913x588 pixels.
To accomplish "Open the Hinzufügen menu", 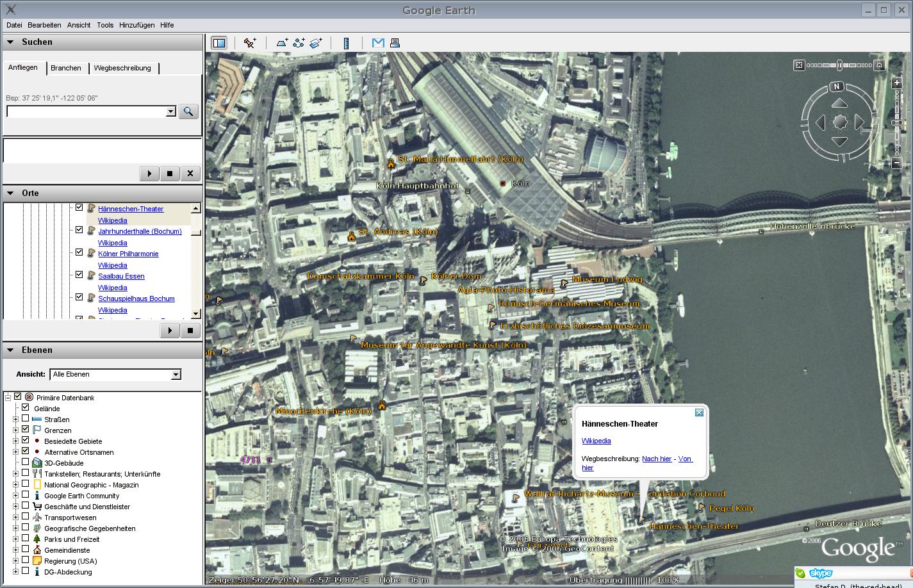I will click(136, 25).
